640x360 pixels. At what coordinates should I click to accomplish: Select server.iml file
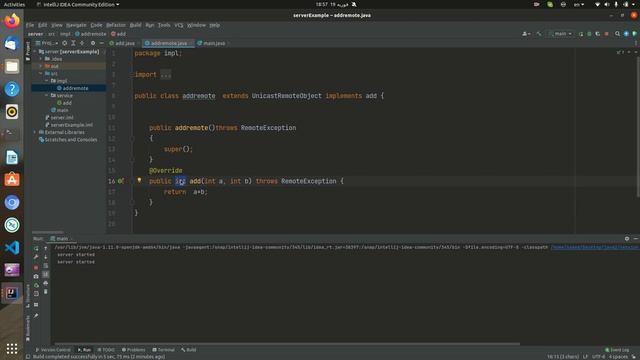click(x=59, y=118)
